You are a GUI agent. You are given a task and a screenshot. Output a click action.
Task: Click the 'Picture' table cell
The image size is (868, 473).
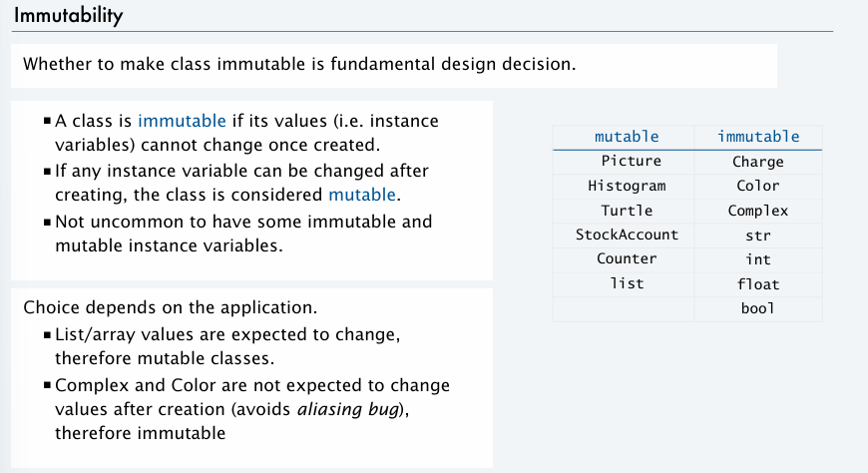(x=632, y=162)
